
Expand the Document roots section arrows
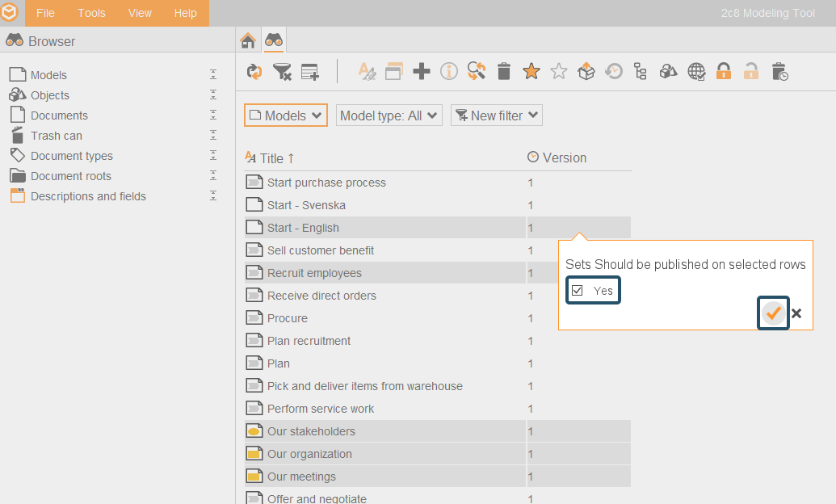213,175
